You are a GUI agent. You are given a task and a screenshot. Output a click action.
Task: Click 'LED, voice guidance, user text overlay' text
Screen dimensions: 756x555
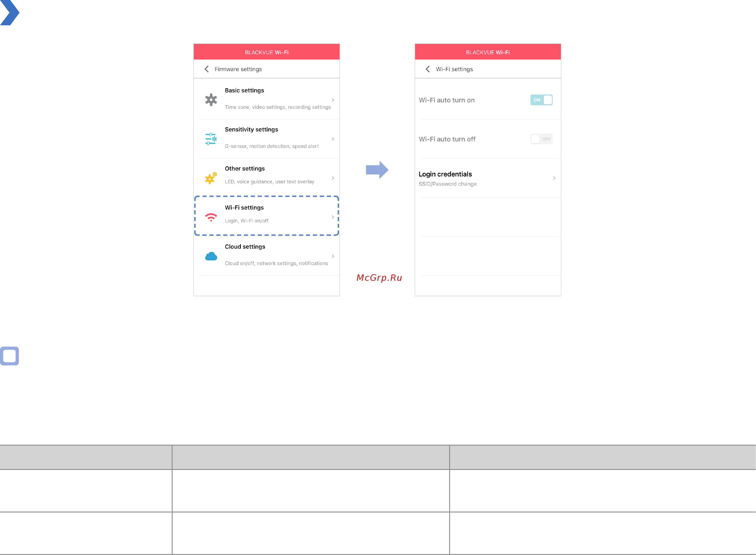click(x=269, y=182)
